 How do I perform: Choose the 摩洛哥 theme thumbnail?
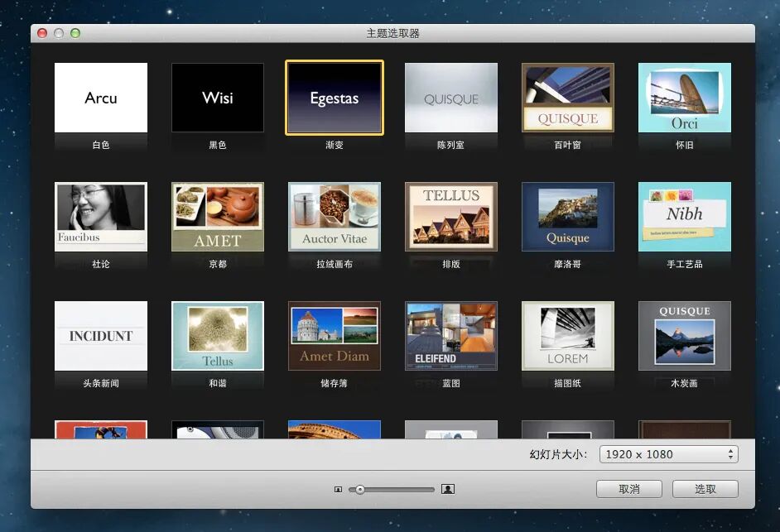[567, 217]
